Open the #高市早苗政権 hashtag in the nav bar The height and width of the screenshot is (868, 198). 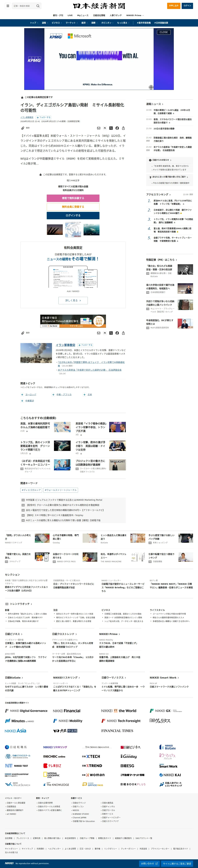pos(144,23)
